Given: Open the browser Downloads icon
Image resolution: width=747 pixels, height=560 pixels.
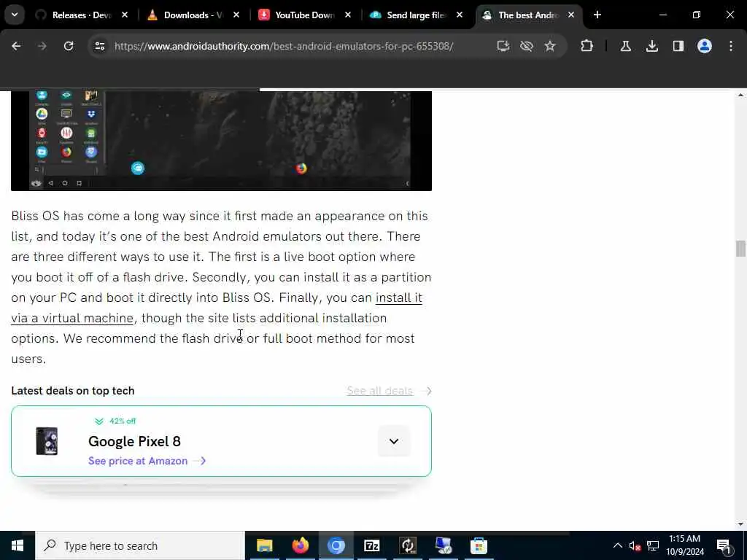Looking at the screenshot, I should click(x=652, y=46).
